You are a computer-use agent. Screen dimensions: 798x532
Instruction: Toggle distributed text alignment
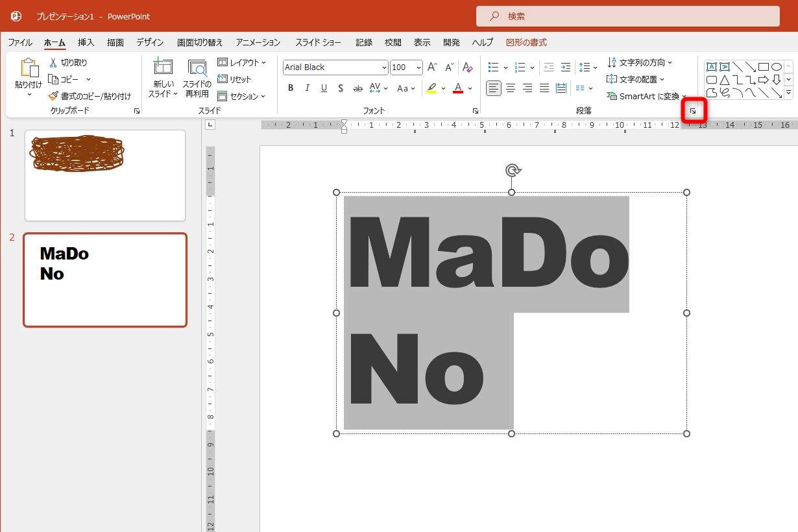(x=561, y=88)
